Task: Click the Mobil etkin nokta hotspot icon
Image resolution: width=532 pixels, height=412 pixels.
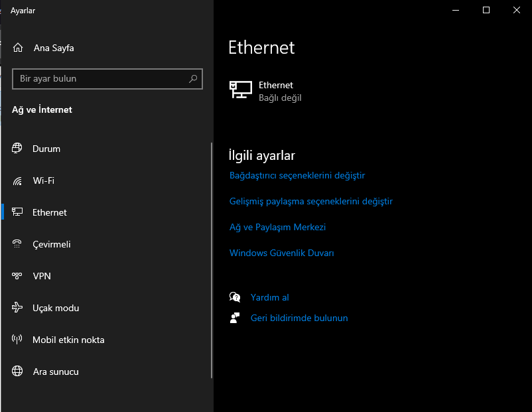Action: point(17,340)
